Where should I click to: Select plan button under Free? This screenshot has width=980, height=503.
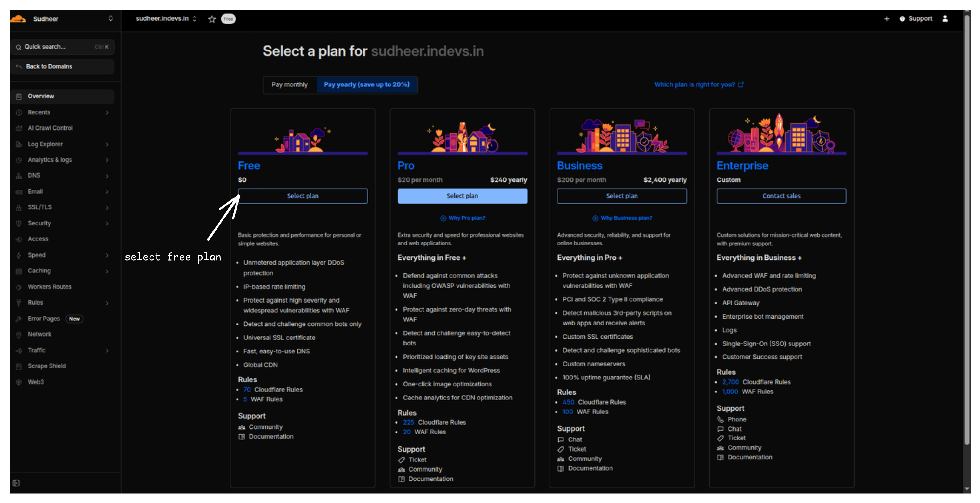pyautogui.click(x=303, y=196)
